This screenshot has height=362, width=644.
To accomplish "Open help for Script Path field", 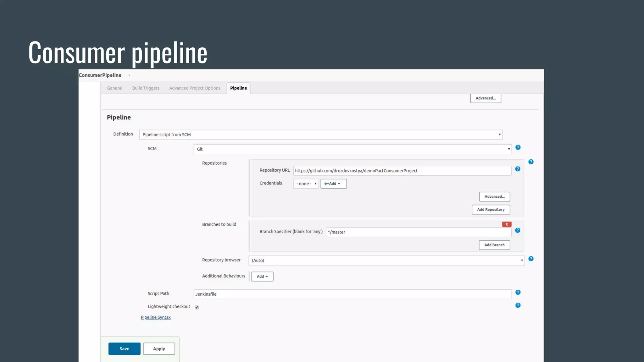I will [x=518, y=292].
